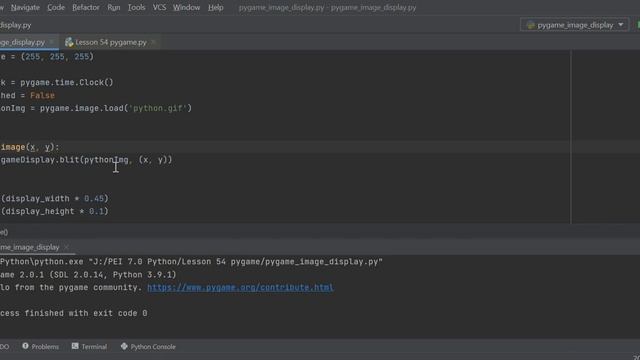Open the Run menu
This screenshot has height=360, width=640.
(113, 7)
